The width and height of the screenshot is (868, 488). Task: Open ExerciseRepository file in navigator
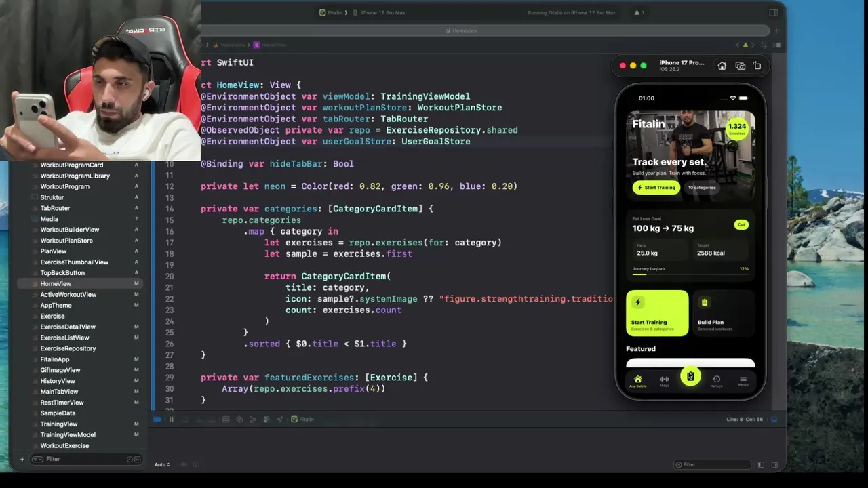68,348
